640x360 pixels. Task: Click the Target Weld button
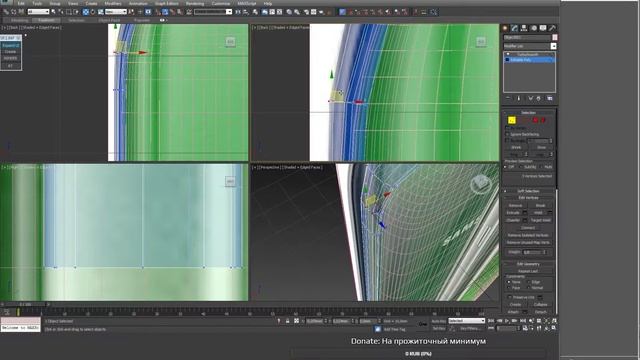pos(541,220)
